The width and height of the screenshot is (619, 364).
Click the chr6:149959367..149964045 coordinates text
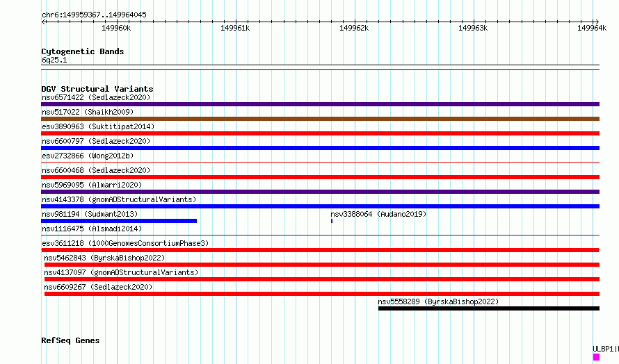94,15
